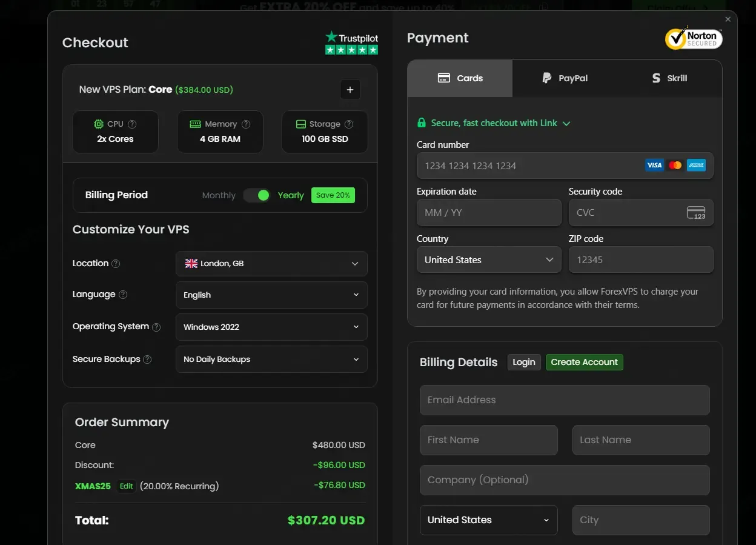Select the Monthly billing label
Image resolution: width=756 pixels, height=545 pixels.
tap(219, 195)
